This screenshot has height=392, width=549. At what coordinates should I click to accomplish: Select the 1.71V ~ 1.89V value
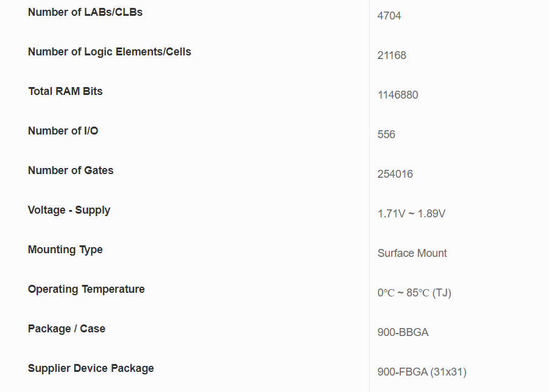click(411, 214)
